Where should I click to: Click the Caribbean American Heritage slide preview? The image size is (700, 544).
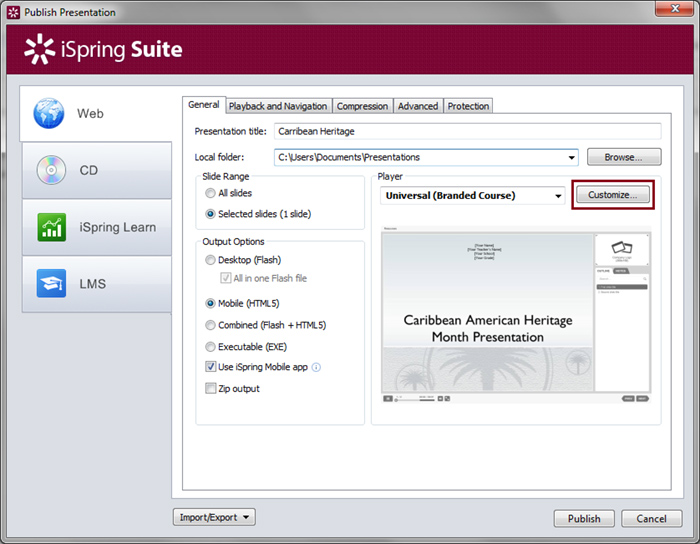click(488, 313)
